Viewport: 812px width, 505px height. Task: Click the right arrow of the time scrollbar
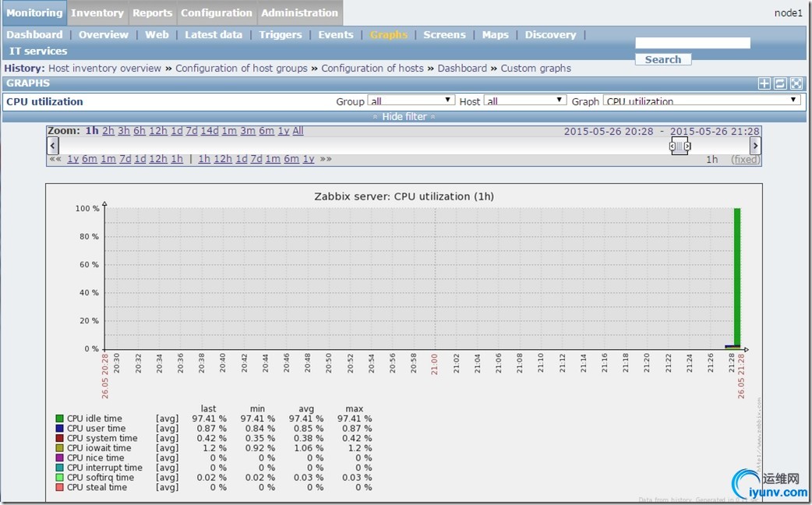[x=755, y=146]
